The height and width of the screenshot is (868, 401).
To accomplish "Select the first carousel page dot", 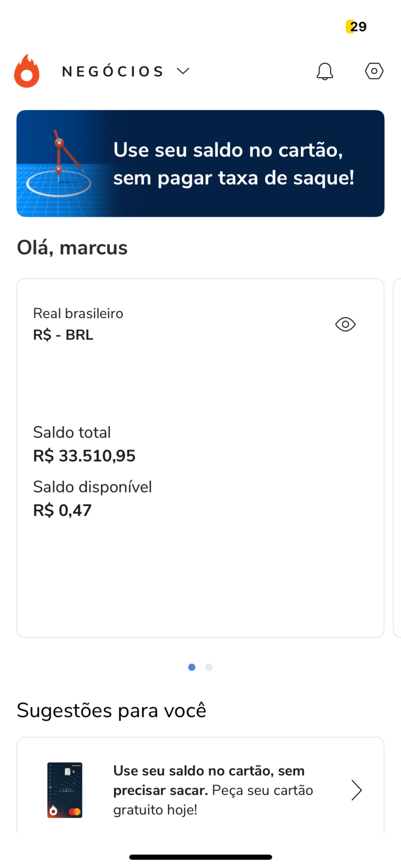I will coord(192,667).
